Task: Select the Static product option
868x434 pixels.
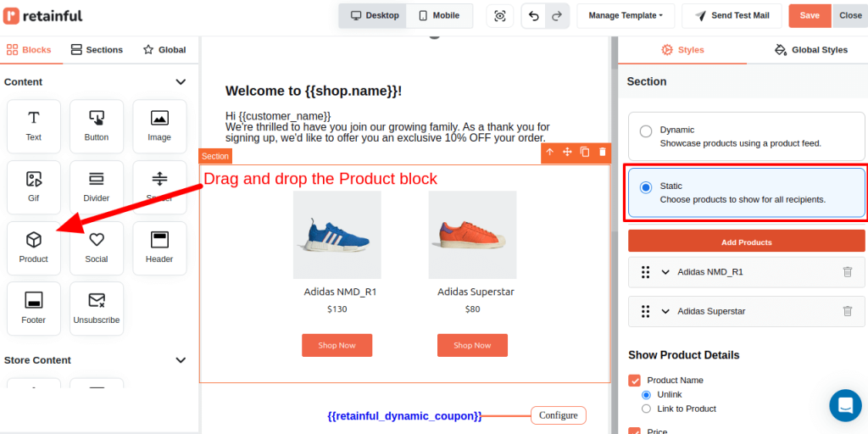Action: (x=746, y=192)
